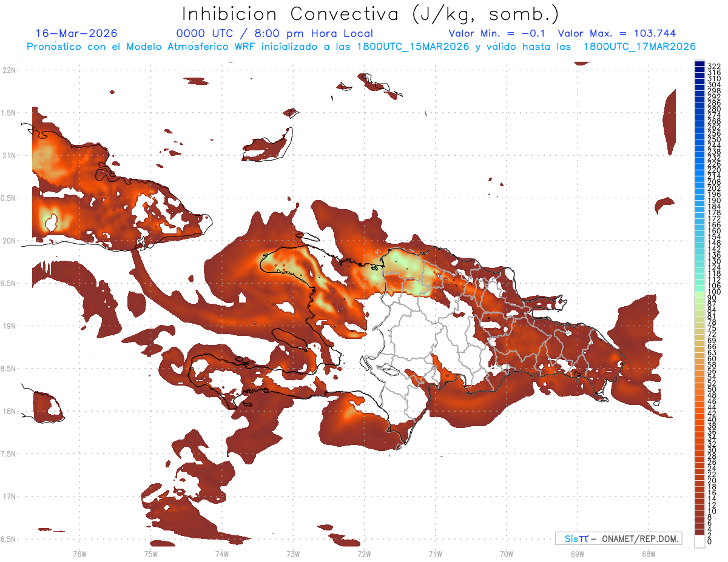
Task: Select the "68W" longitude label
Action: click(x=649, y=554)
